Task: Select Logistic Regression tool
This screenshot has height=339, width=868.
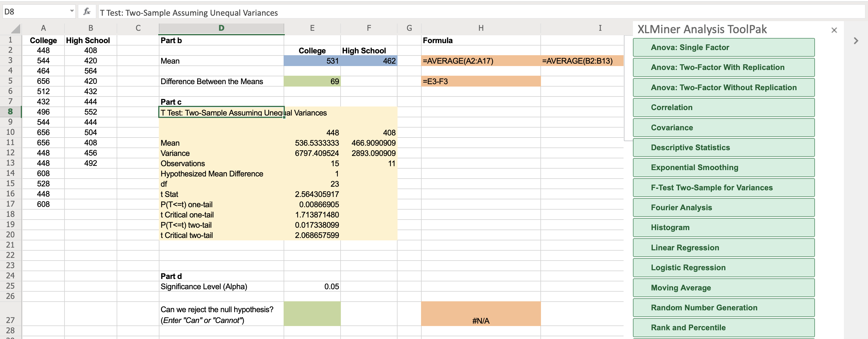Action: click(x=723, y=268)
